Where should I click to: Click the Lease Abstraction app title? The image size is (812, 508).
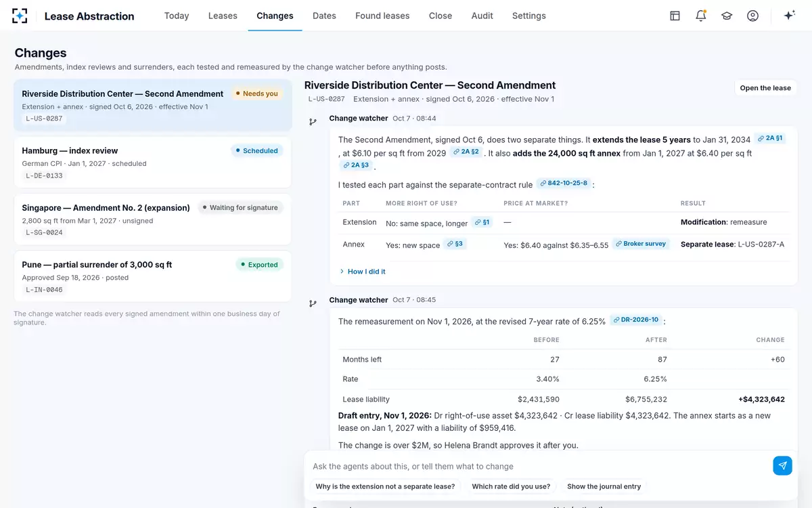pyautogui.click(x=89, y=16)
